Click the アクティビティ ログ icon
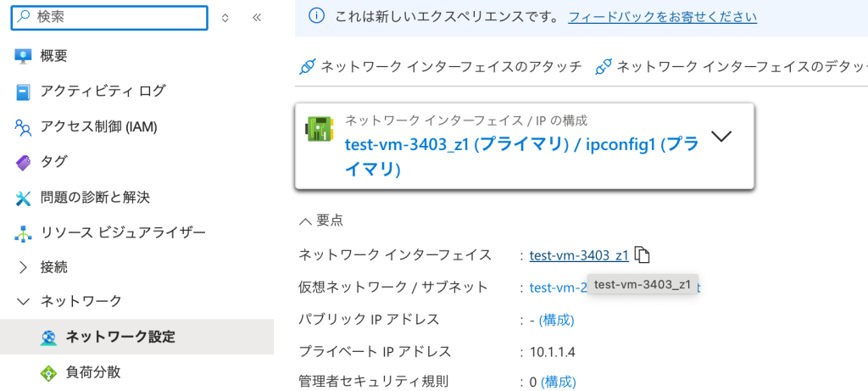This screenshot has height=391, width=868. 23,92
